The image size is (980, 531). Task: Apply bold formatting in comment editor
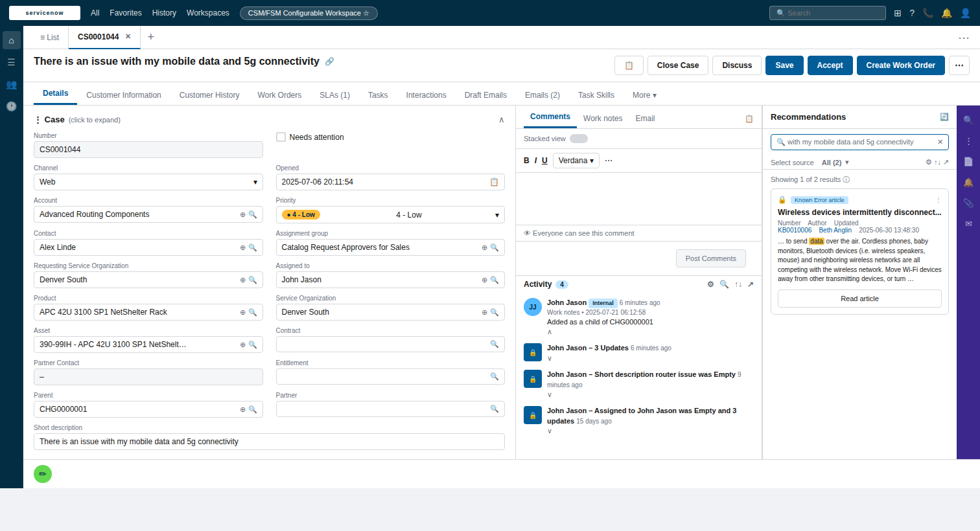526,161
